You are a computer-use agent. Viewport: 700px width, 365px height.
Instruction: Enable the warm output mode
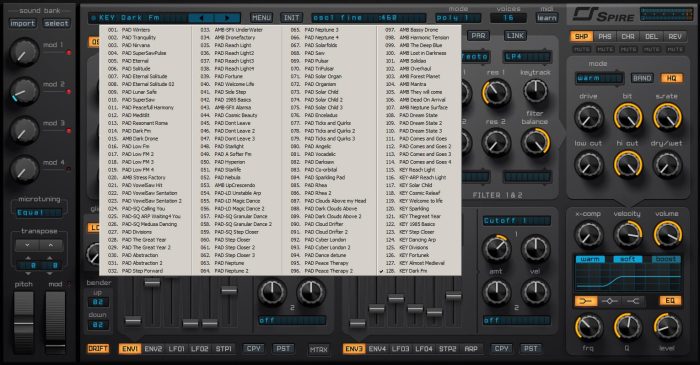click(x=590, y=259)
